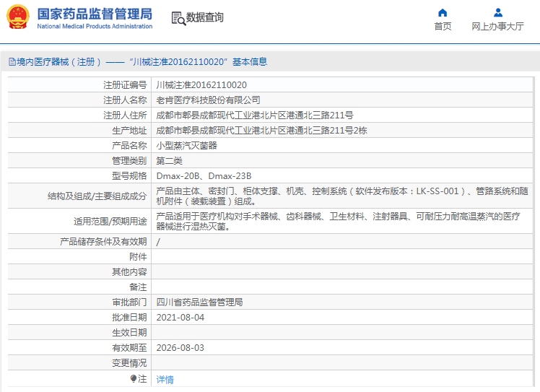Viewport: 540px width, 392px height.
Task: Click the 结构及组成/主要组成成分 label
Action: click(x=97, y=196)
